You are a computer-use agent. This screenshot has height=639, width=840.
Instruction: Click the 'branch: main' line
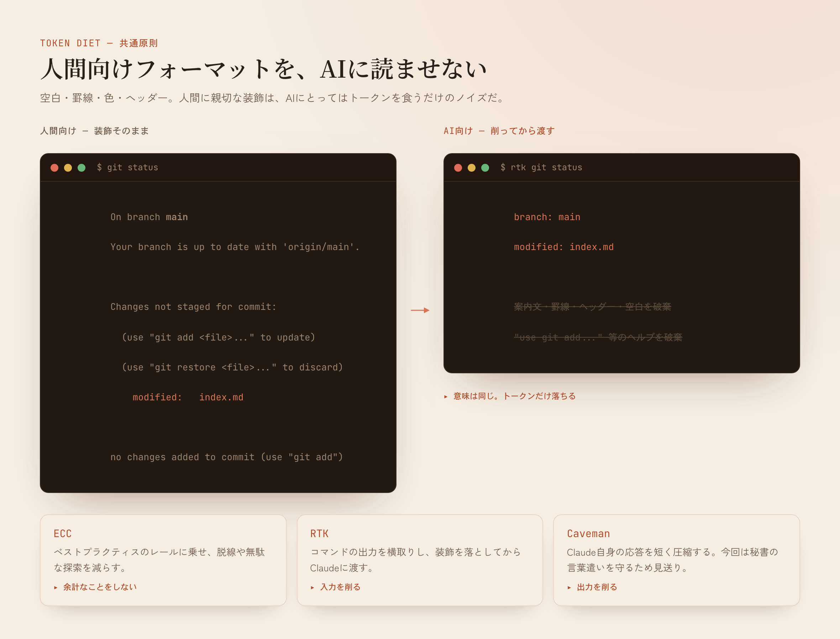[547, 217]
